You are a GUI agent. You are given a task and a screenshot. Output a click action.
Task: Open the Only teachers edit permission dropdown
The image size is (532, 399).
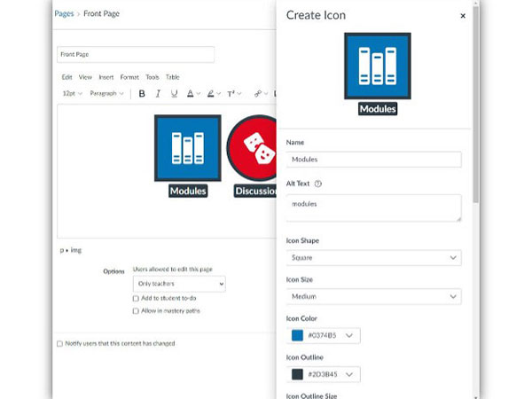point(178,284)
